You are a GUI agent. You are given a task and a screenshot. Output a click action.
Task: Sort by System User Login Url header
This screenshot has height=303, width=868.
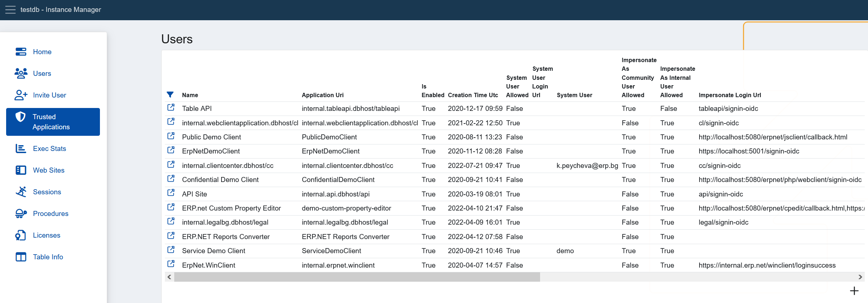coord(543,82)
